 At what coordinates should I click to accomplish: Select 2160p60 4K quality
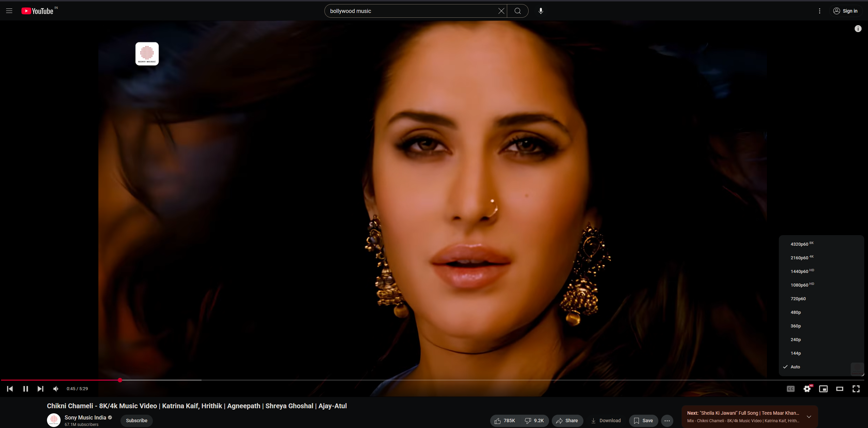pos(821,258)
